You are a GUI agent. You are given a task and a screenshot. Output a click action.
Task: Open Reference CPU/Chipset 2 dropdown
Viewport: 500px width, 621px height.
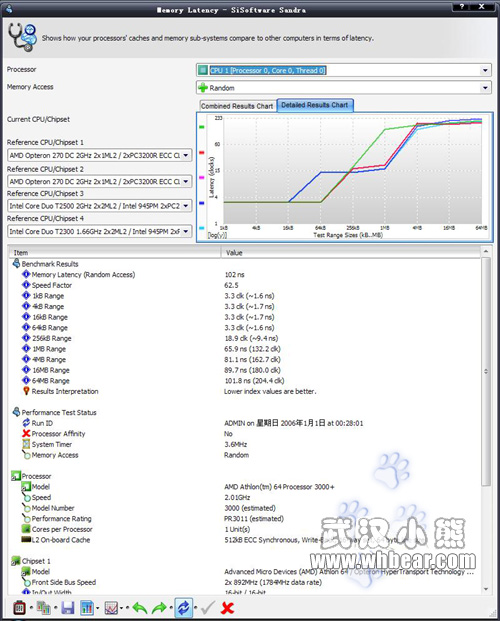pyautogui.click(x=186, y=181)
